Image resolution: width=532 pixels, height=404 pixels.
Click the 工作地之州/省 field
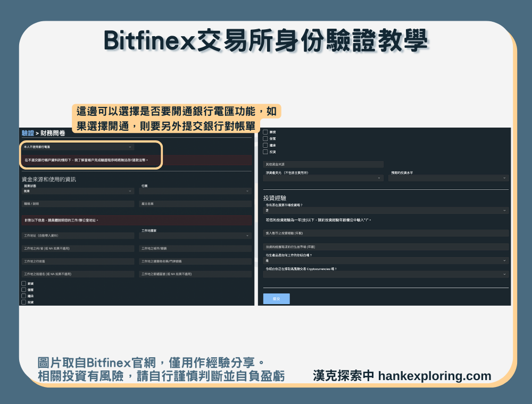coord(78,248)
